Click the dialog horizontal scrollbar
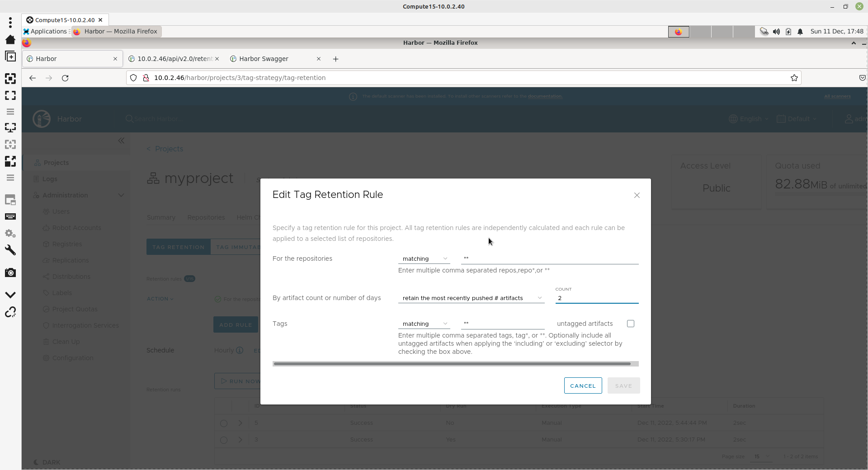This screenshot has width=868, height=470. (452, 364)
